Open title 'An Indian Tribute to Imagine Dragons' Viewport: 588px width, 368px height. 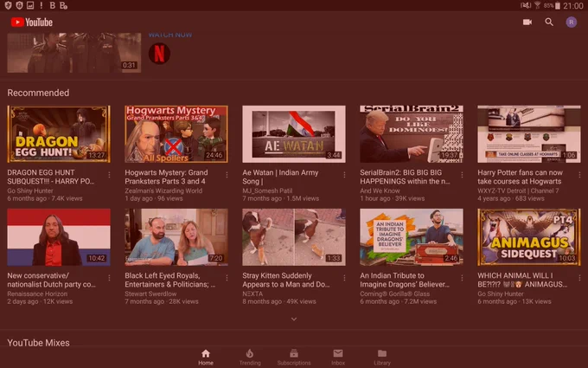point(405,281)
